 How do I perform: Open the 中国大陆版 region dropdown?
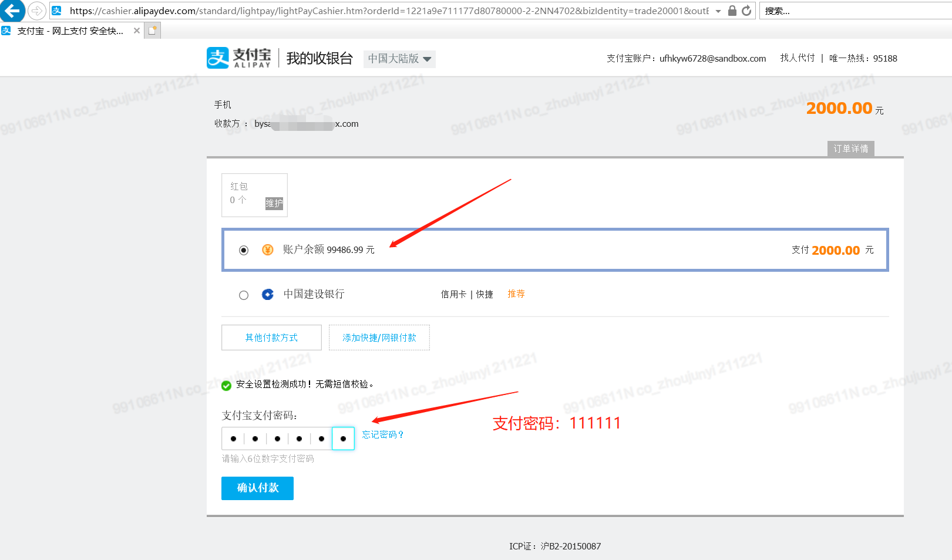(399, 59)
